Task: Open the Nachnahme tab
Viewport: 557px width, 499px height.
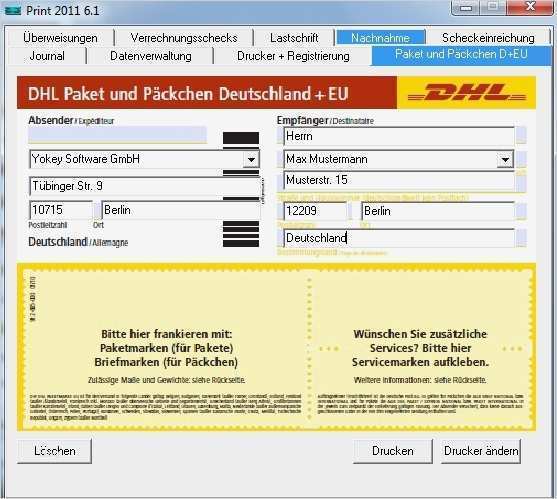Action: (x=380, y=38)
